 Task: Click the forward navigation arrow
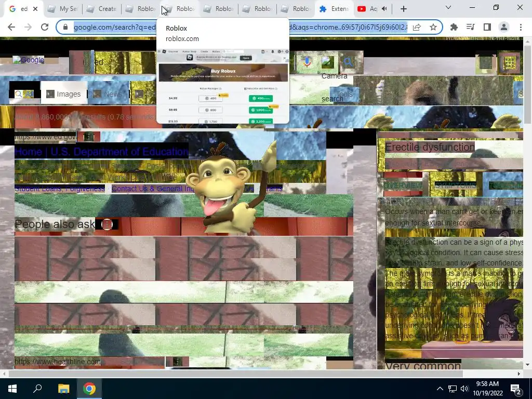(x=28, y=27)
